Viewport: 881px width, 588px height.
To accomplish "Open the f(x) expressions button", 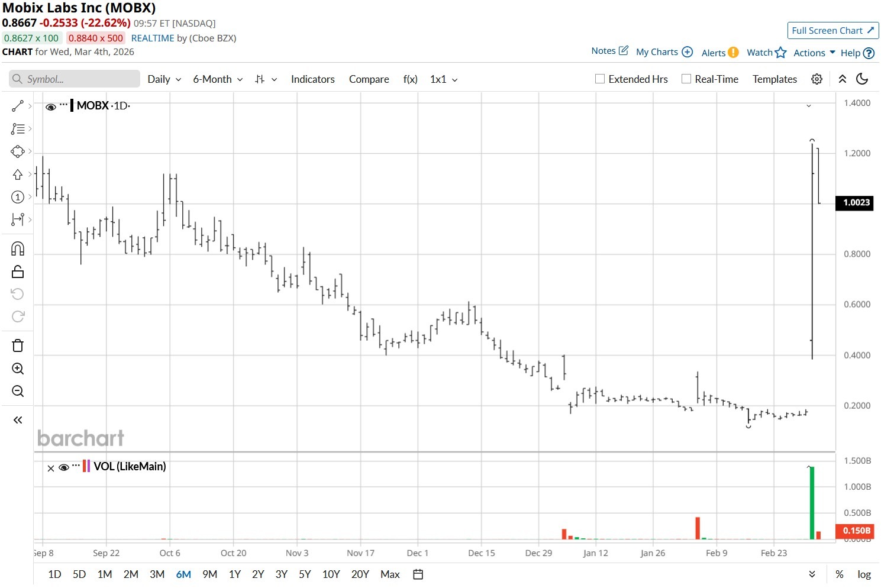I will tap(411, 79).
